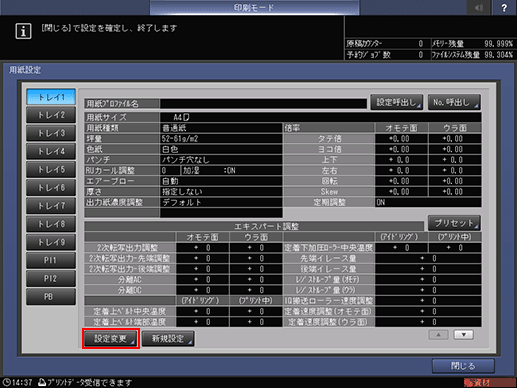Click the speaker sound icon

coord(479,8)
